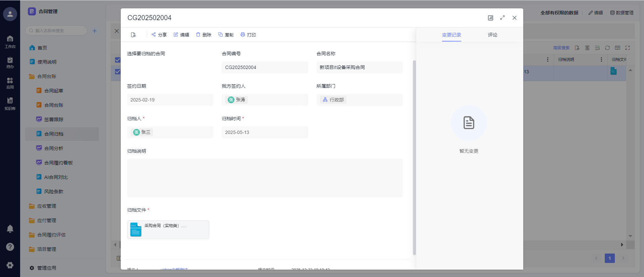Expand the 应收管理 folder
The image size is (644, 277).
[47, 206]
